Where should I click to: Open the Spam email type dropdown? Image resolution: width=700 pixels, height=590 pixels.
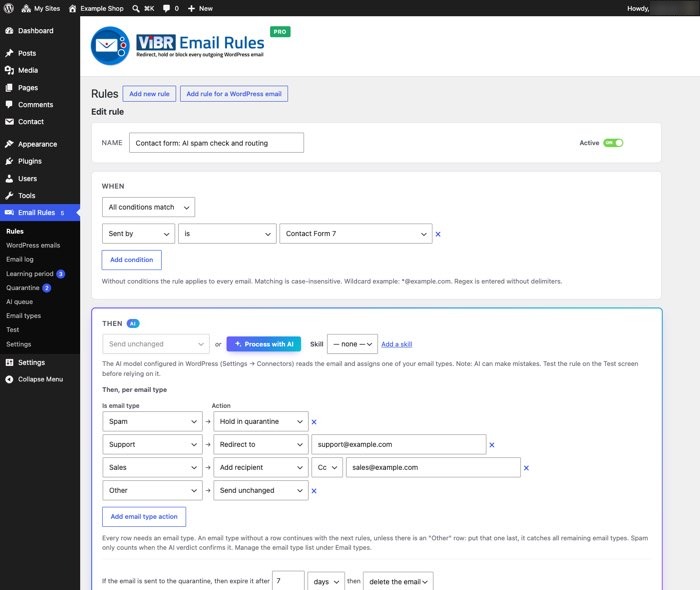pyautogui.click(x=152, y=421)
